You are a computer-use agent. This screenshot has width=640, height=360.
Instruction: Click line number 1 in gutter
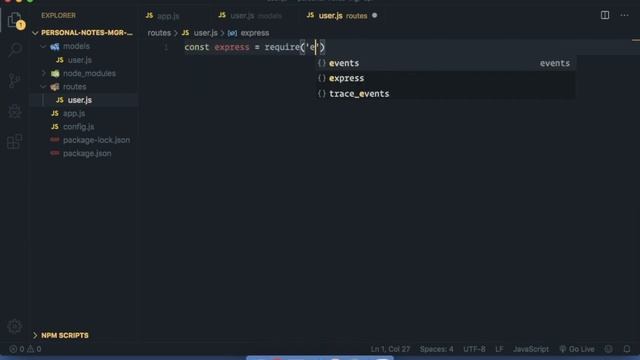tap(166, 47)
